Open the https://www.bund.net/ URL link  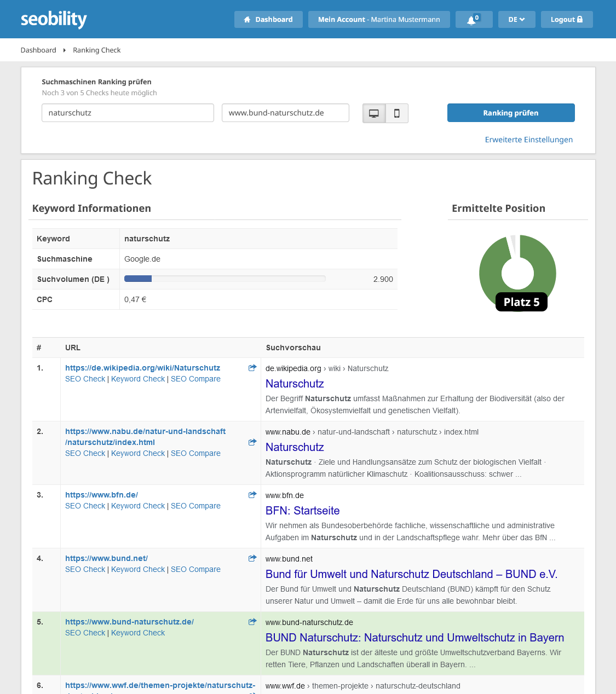point(106,558)
